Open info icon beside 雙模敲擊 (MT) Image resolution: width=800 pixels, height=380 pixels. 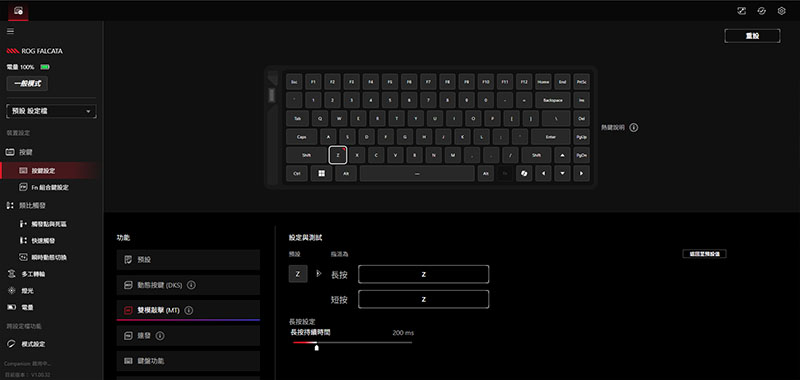click(x=189, y=310)
